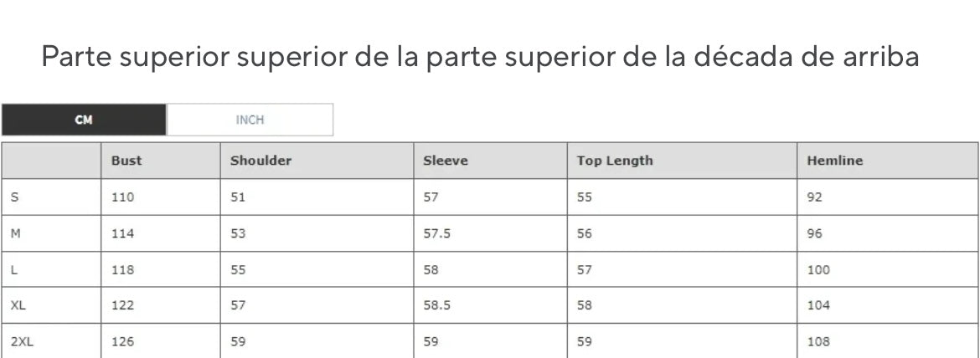Select the M size row label
Viewport: 980px width, 358px height.
pos(16,234)
